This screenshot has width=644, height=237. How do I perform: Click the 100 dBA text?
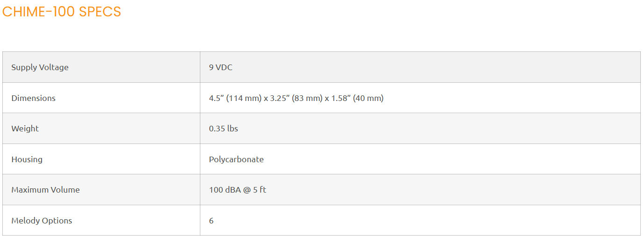point(225,190)
